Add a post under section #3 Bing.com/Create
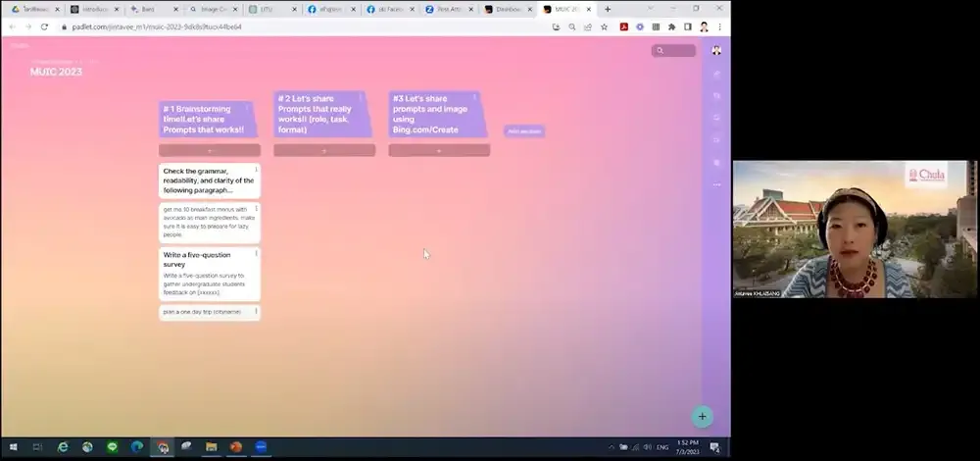 [x=439, y=150]
